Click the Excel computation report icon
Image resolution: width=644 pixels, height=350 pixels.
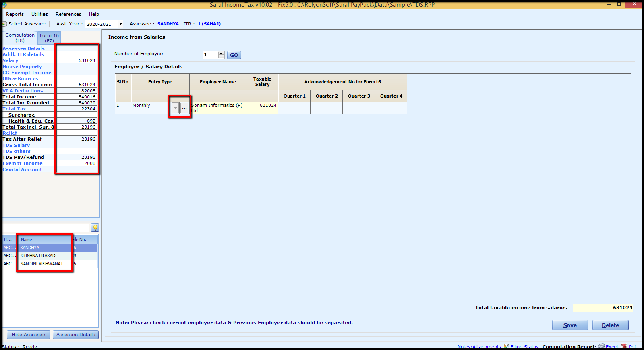coord(601,346)
